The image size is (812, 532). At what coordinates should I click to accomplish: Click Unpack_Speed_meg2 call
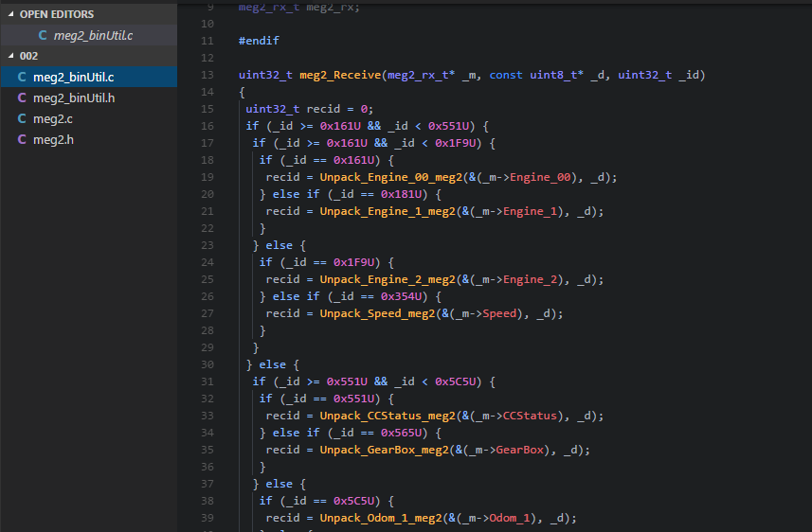point(377,313)
